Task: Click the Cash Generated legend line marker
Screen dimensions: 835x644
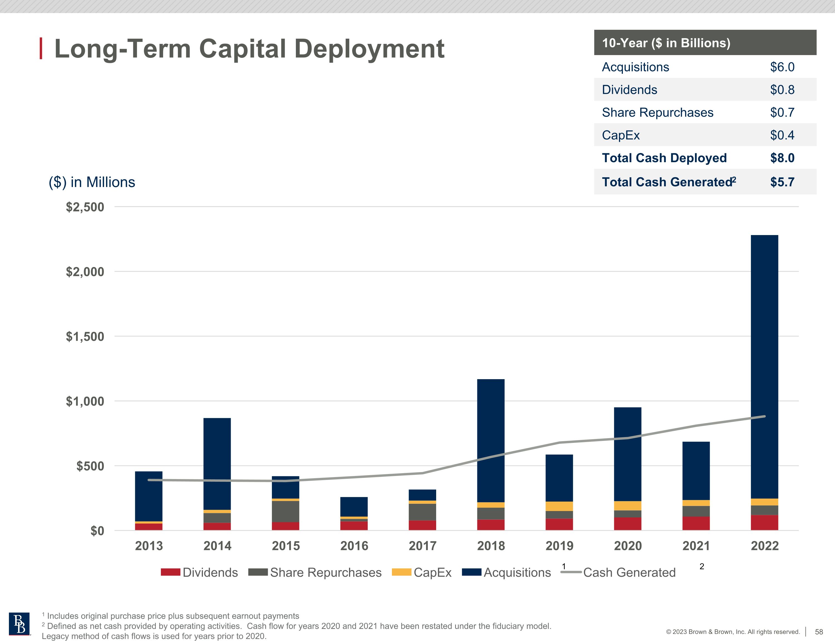Action: pos(571,572)
